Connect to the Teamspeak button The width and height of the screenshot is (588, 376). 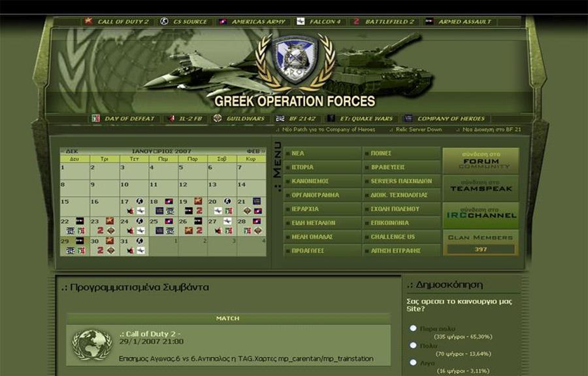[481, 188]
